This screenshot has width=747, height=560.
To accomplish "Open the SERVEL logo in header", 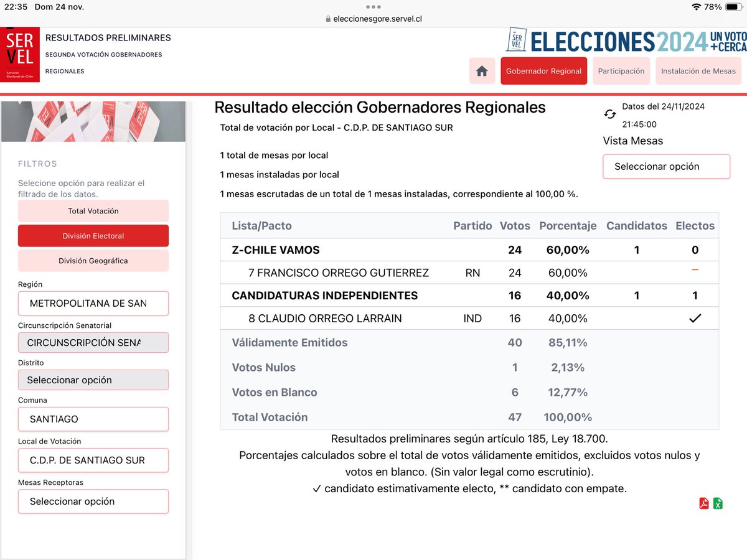I will click(20, 55).
